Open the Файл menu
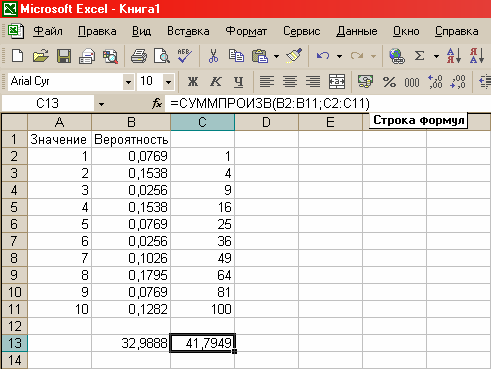Image resolution: width=491 pixels, height=369 pixels. coord(48,31)
